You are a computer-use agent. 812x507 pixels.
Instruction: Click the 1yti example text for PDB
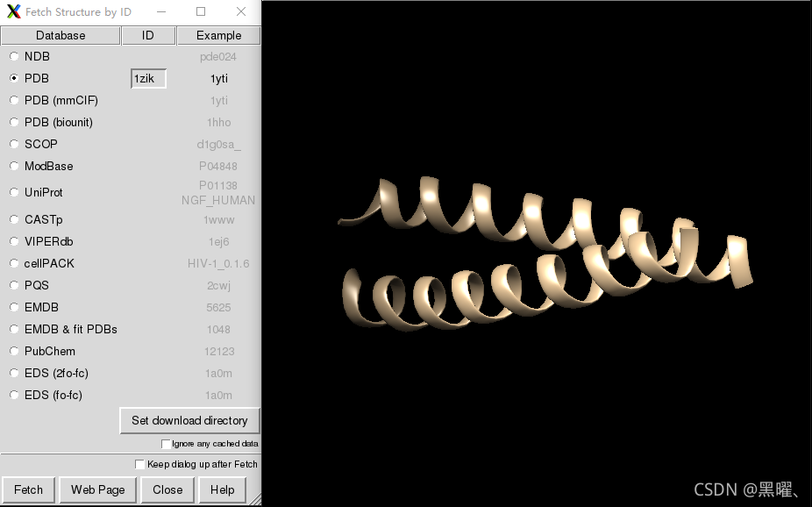pyautogui.click(x=219, y=78)
